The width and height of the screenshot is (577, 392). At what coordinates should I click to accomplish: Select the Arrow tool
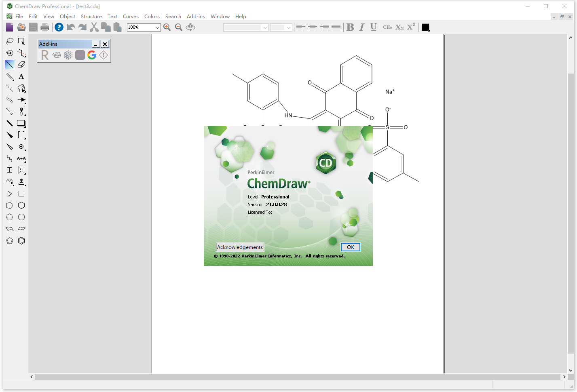point(21,100)
